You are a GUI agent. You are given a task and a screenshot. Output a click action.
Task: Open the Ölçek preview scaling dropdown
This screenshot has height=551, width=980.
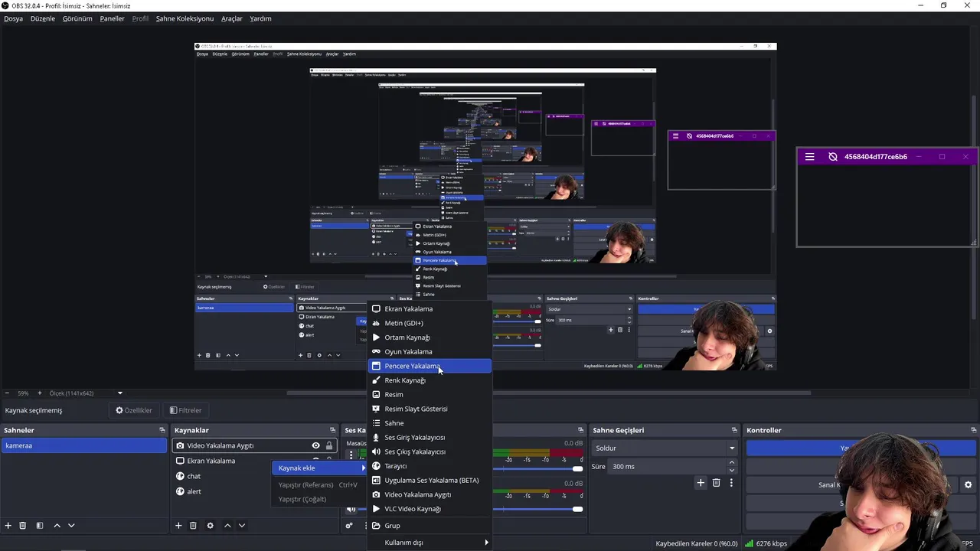119,393
